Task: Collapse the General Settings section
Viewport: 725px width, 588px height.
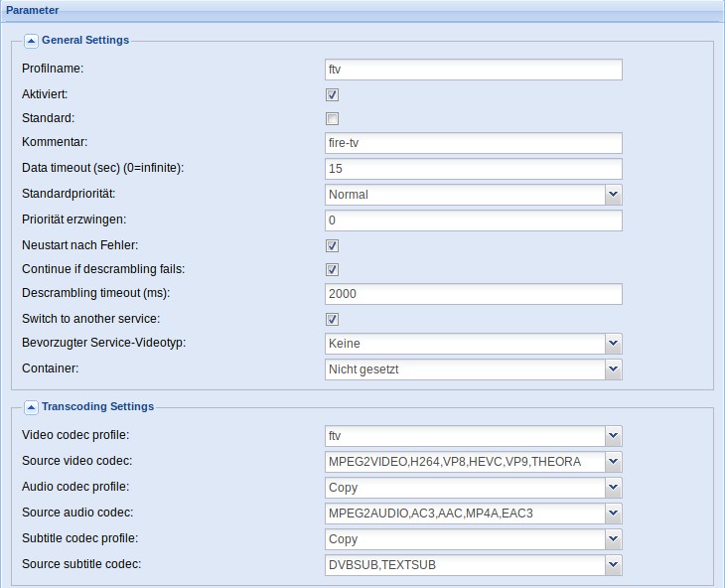Action: (x=31, y=41)
